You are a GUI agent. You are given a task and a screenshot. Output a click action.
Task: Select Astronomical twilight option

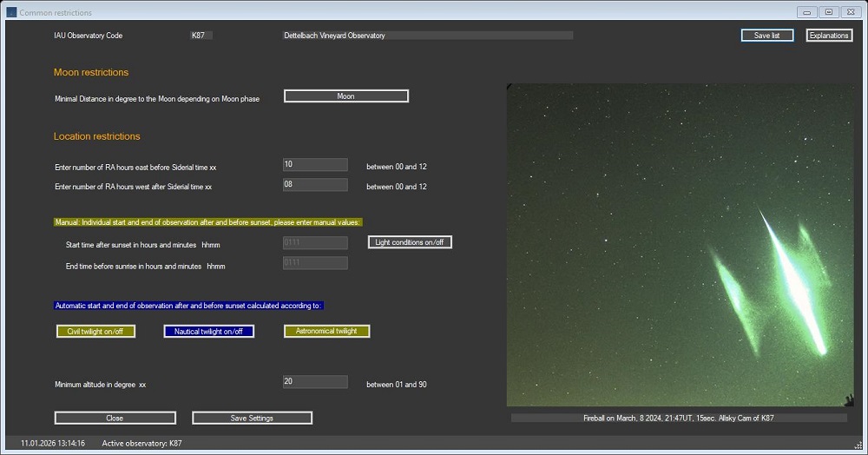(x=326, y=331)
